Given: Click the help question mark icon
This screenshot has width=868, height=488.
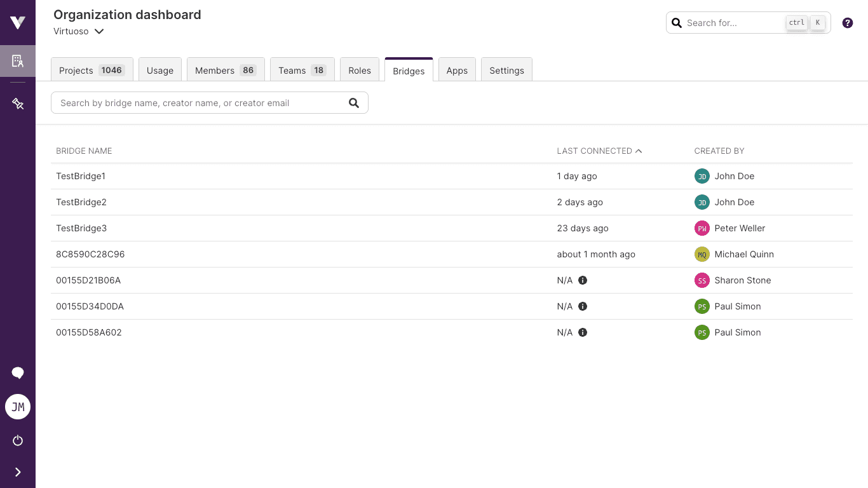Looking at the screenshot, I should click(847, 22).
